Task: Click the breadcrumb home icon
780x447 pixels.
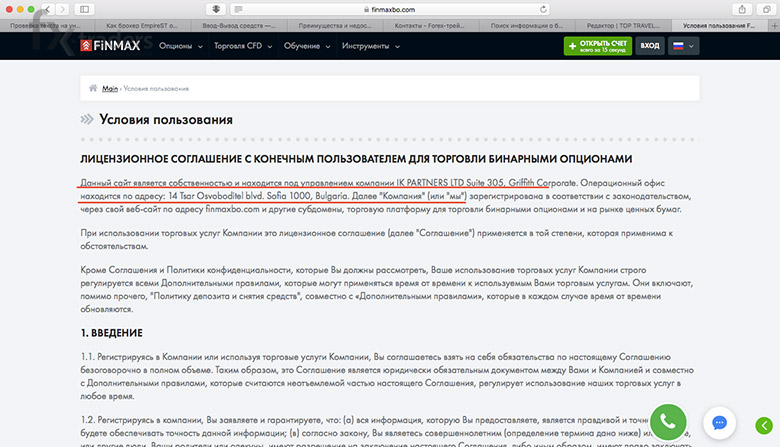Action: coord(93,88)
